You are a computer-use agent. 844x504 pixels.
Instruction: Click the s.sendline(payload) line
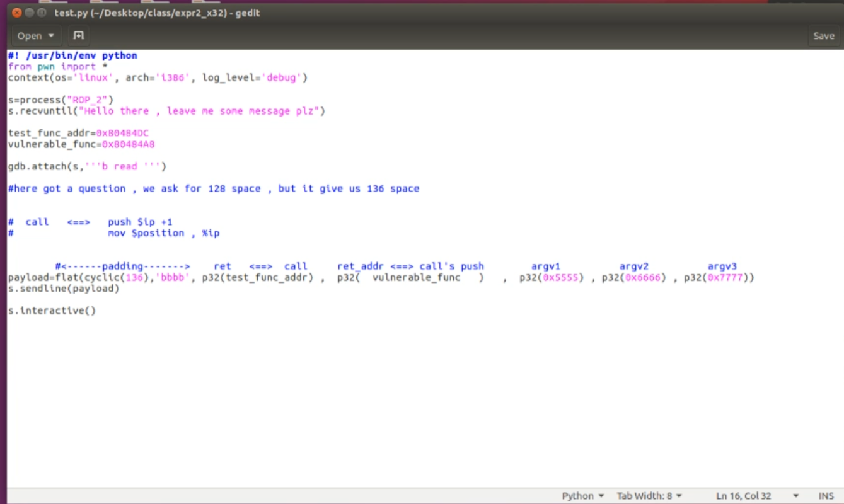click(63, 289)
